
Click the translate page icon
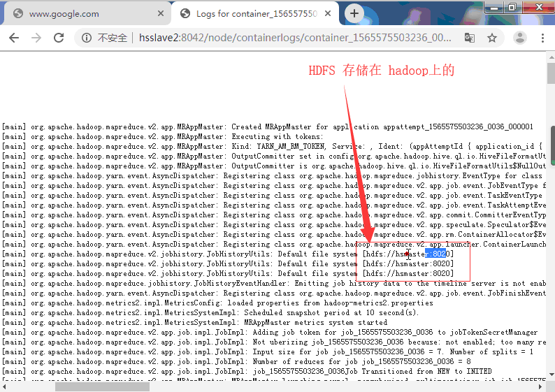point(470,38)
